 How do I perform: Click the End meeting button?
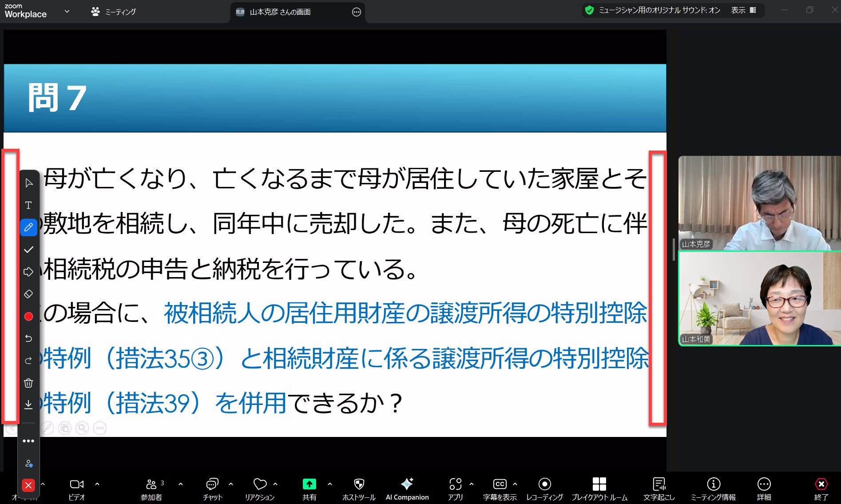[x=821, y=488]
